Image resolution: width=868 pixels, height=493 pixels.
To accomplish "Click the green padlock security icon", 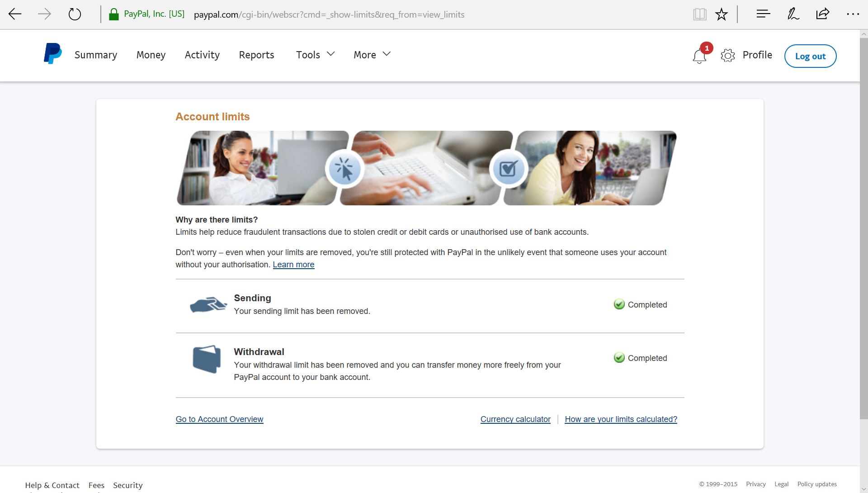I will [x=113, y=14].
